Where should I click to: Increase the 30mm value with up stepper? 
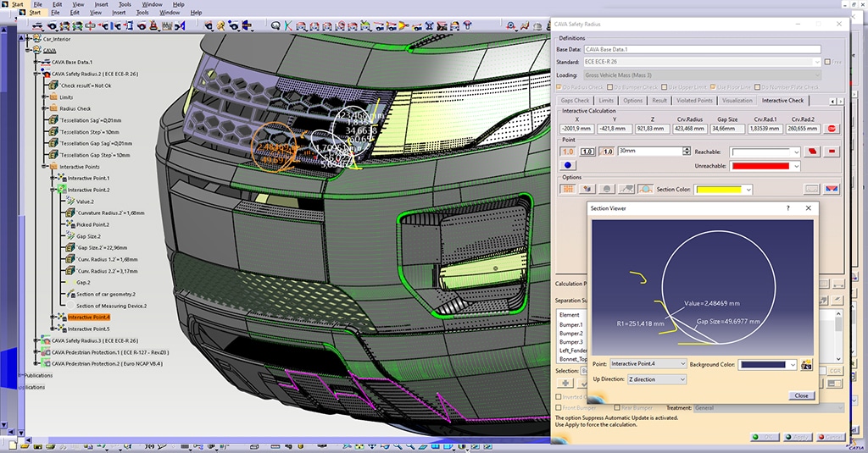687,149
